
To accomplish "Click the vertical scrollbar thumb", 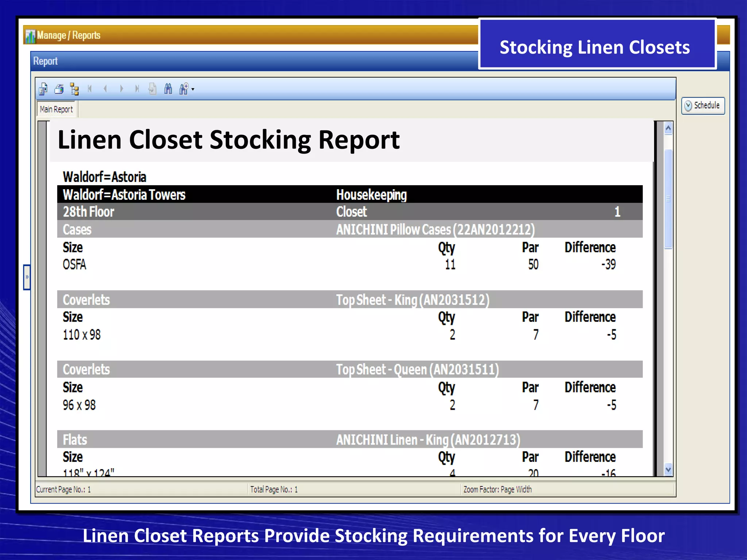I will 668,199.
